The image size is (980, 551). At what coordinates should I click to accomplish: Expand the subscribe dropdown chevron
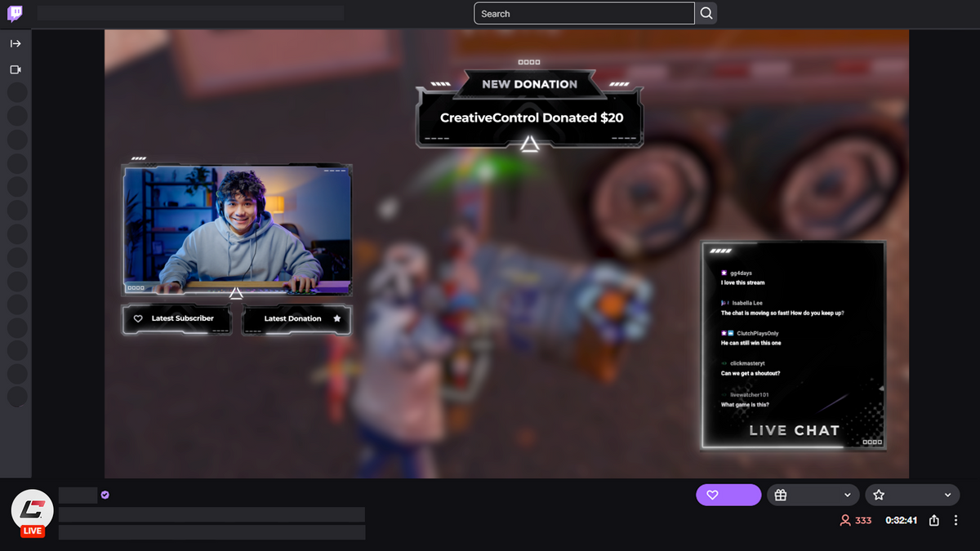tap(947, 495)
